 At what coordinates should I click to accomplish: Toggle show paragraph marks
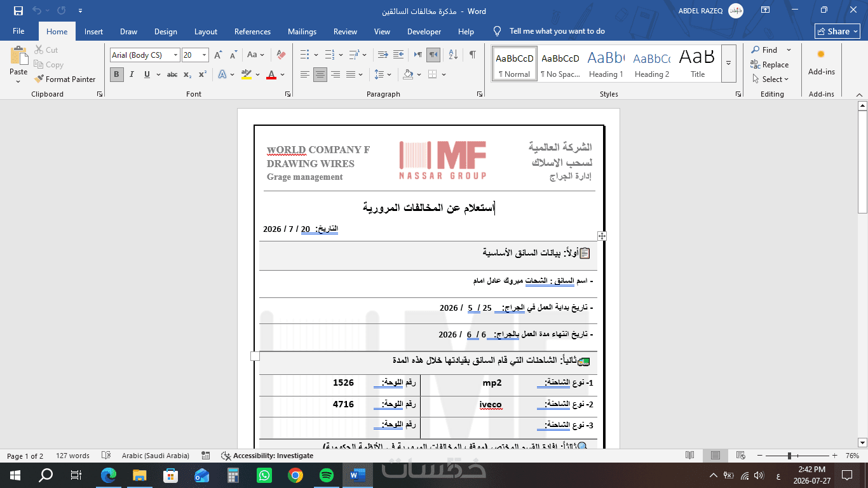(472, 55)
